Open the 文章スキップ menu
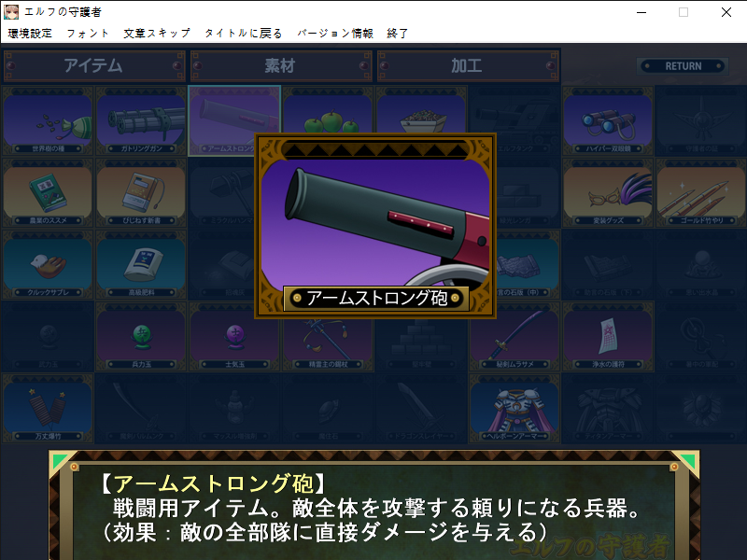The image size is (747, 560). click(157, 34)
